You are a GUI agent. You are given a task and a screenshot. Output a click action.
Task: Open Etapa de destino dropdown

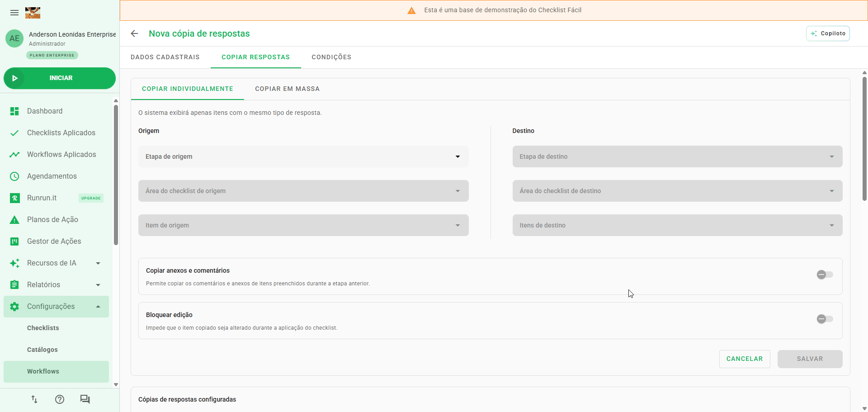pos(677,156)
